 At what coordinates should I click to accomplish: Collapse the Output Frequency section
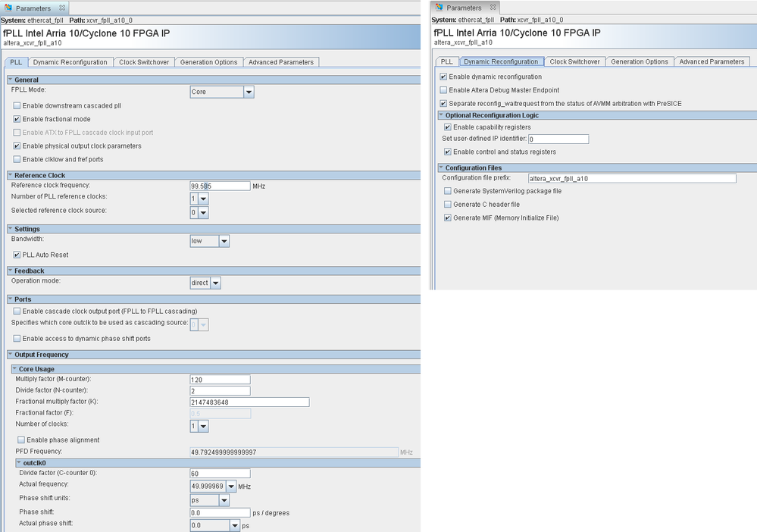tap(10, 354)
